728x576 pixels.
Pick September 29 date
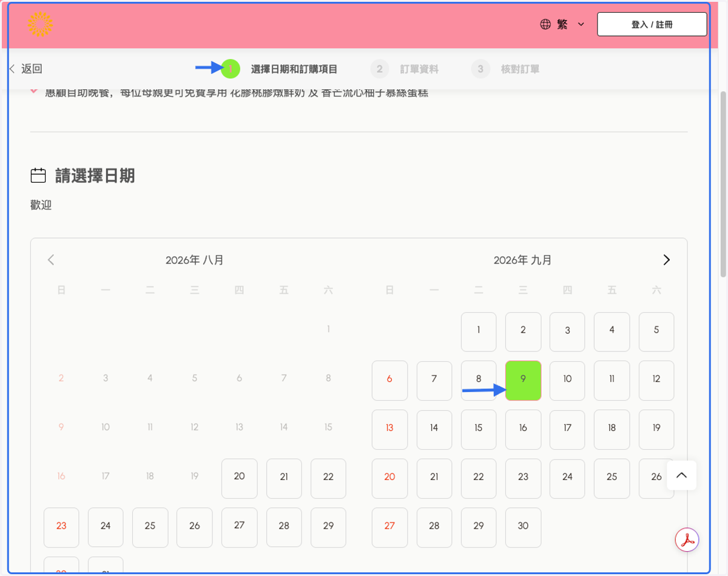coord(479,527)
